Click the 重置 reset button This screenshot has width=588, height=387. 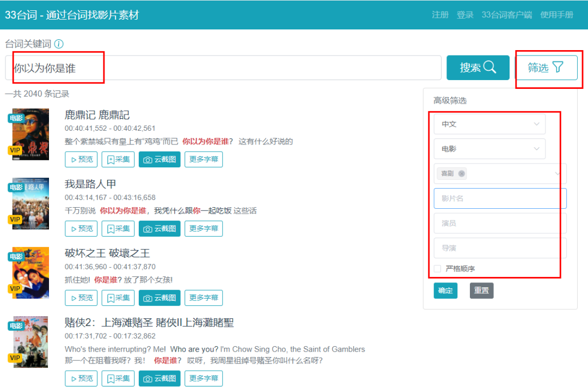tap(481, 291)
